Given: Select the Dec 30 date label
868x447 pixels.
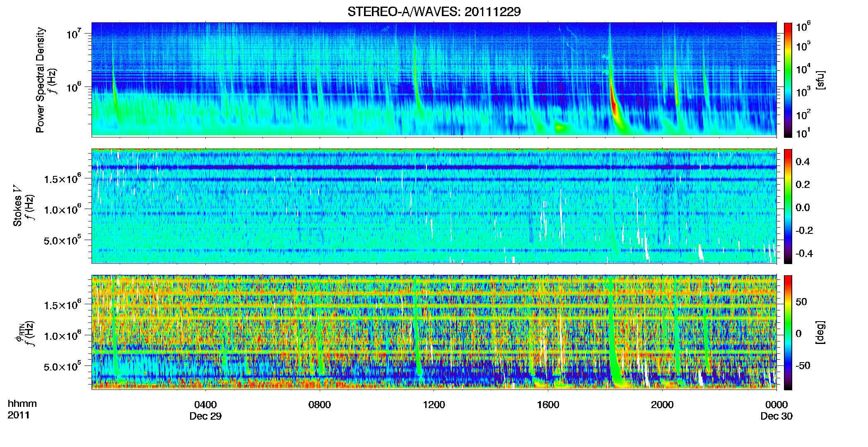Looking at the screenshot, I should coord(776,416).
